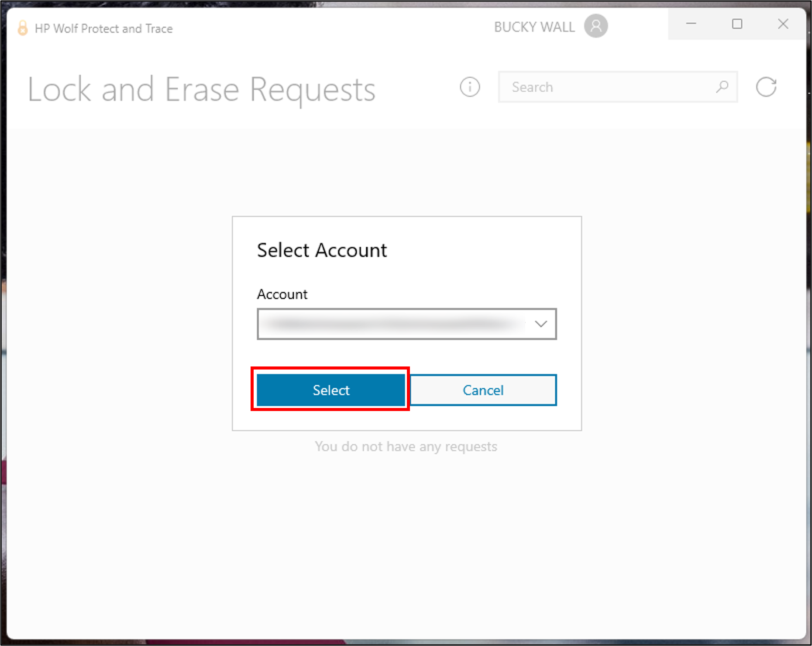812x646 pixels.
Task: Select the BUCKY WALL account name
Action: 534,27
